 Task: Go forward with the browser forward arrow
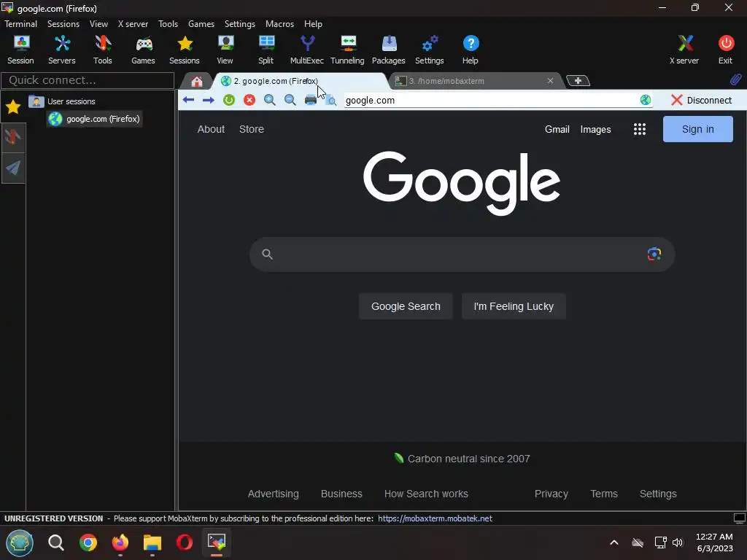tap(208, 100)
